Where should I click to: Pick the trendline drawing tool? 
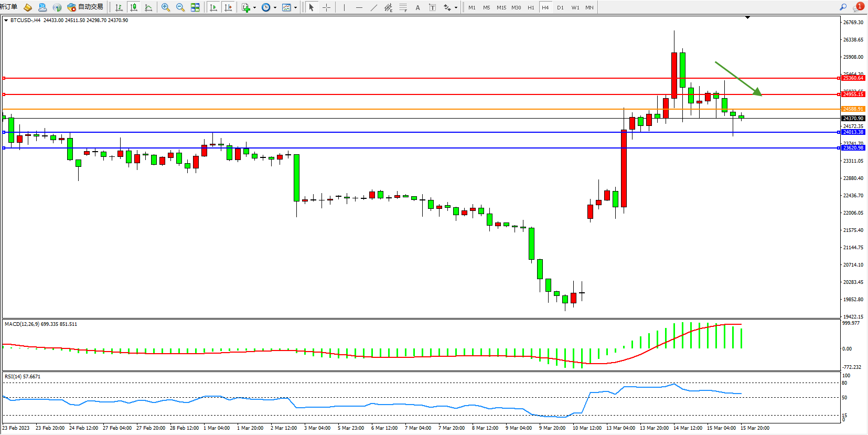[373, 7]
